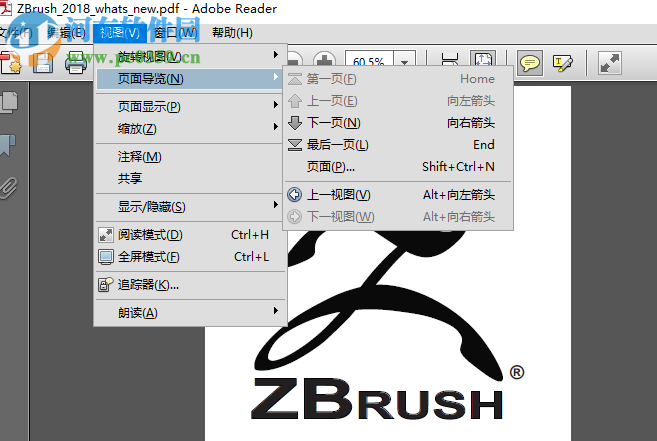
Task: Click the zoom in plus icon
Action: pyautogui.click(x=325, y=59)
